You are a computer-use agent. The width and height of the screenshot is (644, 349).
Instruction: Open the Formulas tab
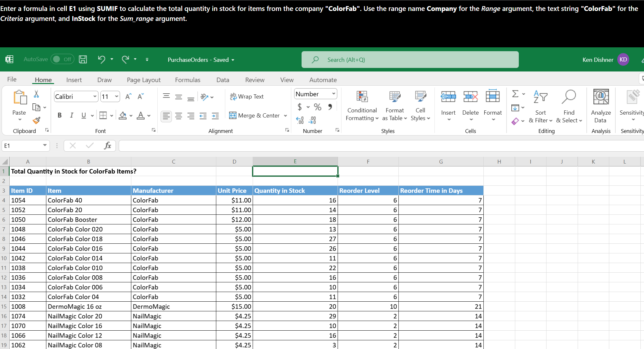point(188,80)
